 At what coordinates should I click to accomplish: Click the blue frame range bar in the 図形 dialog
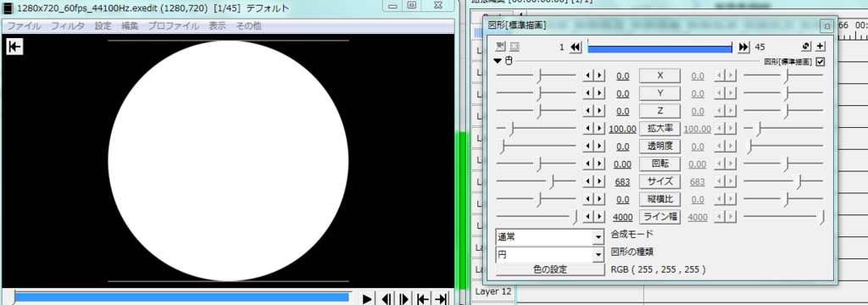(659, 48)
